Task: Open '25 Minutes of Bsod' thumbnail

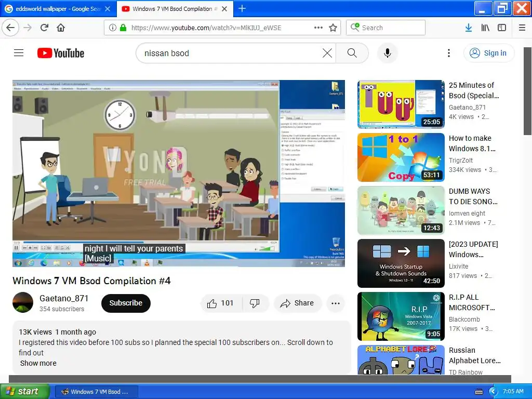Action: [x=401, y=104]
